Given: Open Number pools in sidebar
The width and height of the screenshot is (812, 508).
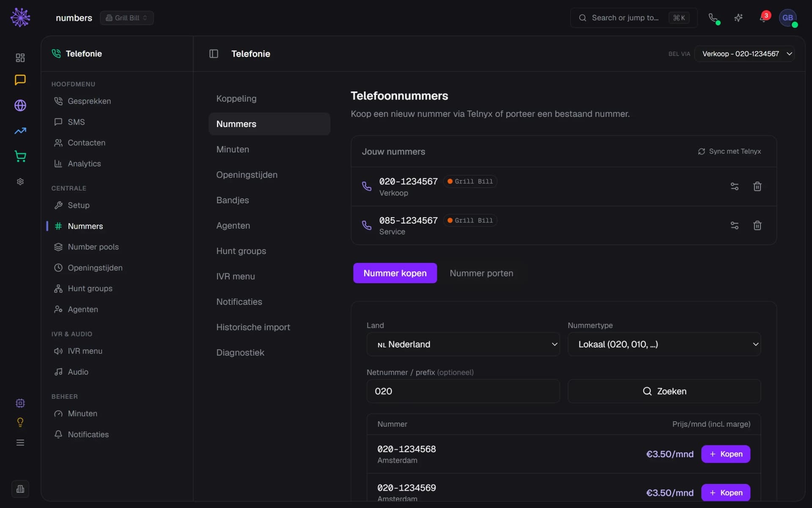Looking at the screenshot, I should tap(117, 247).
